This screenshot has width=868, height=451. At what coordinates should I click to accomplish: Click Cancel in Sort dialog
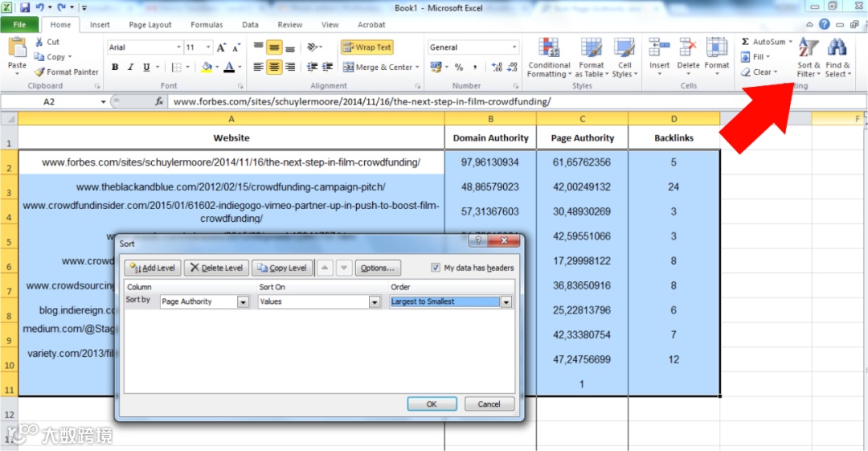[x=489, y=404]
